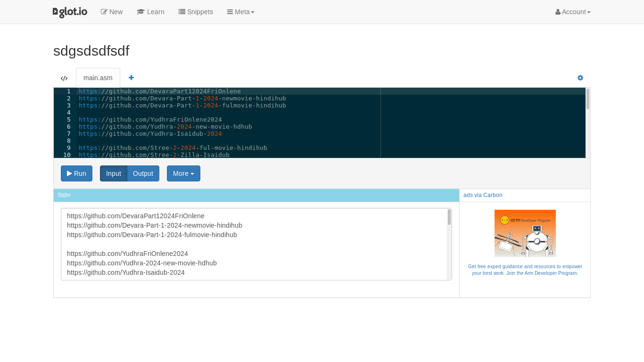The height and width of the screenshot is (362, 644).
Task: Click inside the Stdin text area
Action: 256,244
